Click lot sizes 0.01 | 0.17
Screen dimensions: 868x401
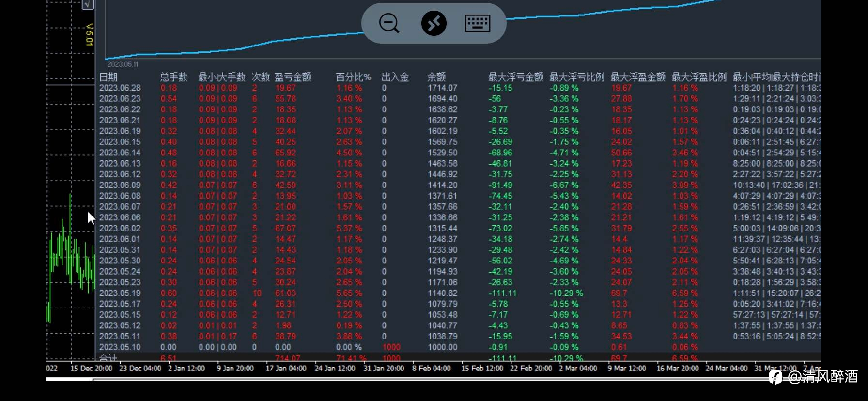[x=218, y=336]
